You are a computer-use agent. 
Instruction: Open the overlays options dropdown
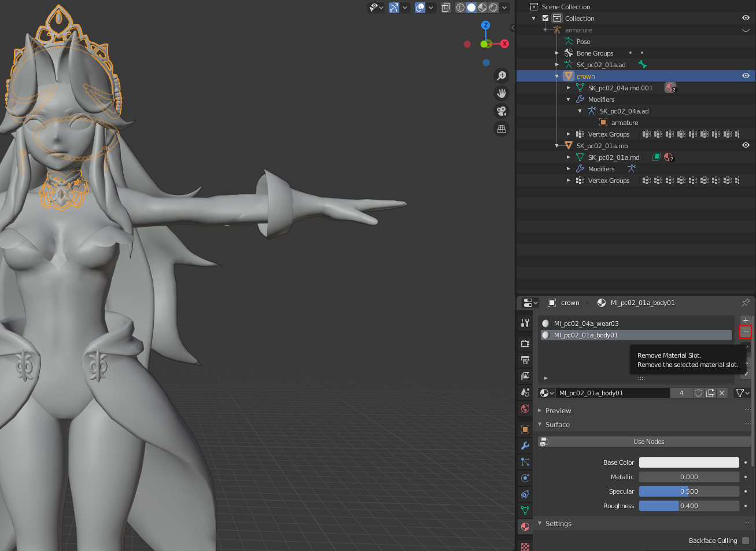[432, 8]
